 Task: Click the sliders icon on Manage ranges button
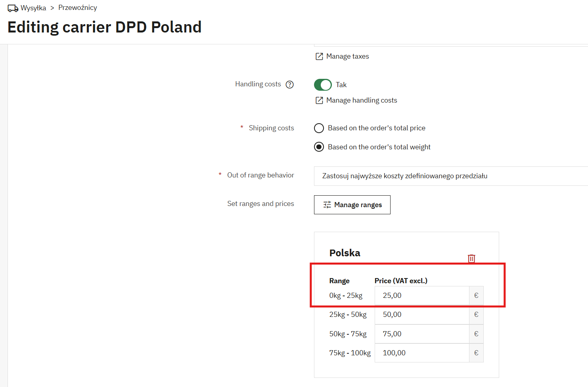(327, 205)
